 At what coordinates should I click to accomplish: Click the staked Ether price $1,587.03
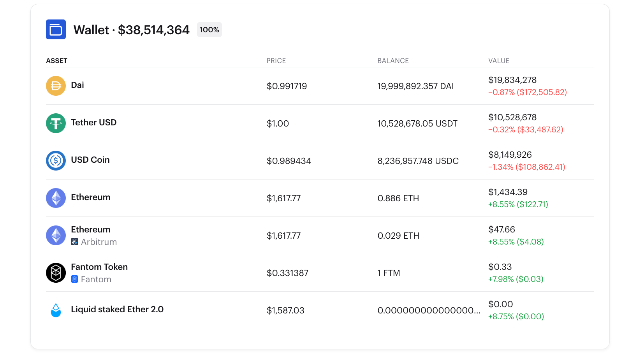point(285,310)
